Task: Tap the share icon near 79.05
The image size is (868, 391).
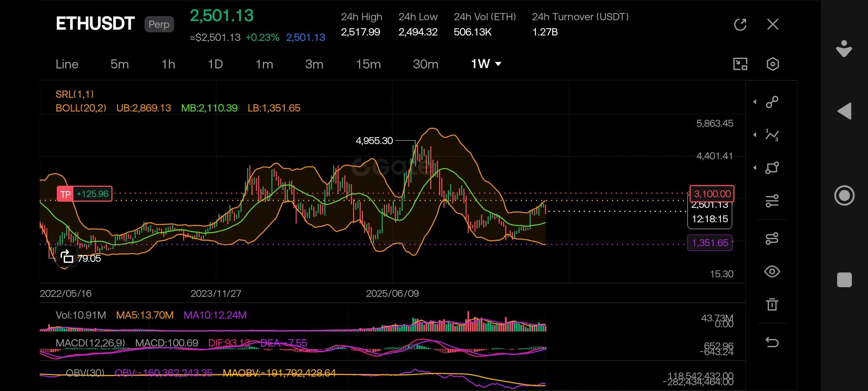Action: tap(67, 257)
